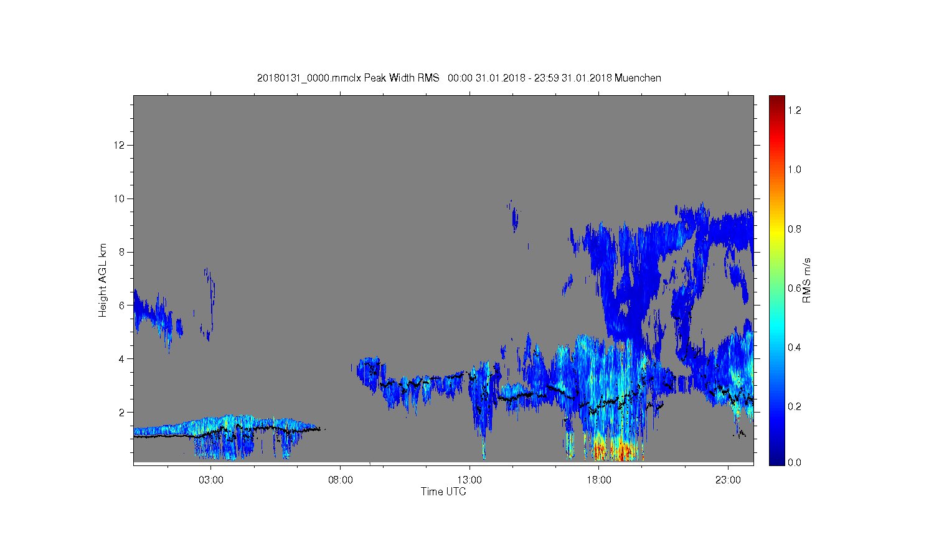This screenshot has width=934, height=560.
Task: Click the colorbar tick label 1.0
Action: click(795, 169)
